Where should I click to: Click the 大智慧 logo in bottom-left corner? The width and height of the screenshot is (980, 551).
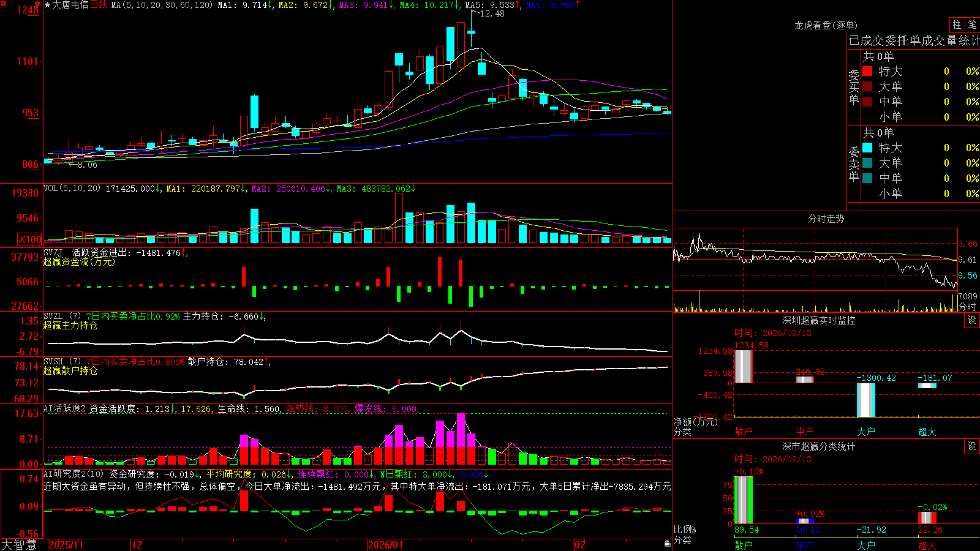click(x=19, y=545)
